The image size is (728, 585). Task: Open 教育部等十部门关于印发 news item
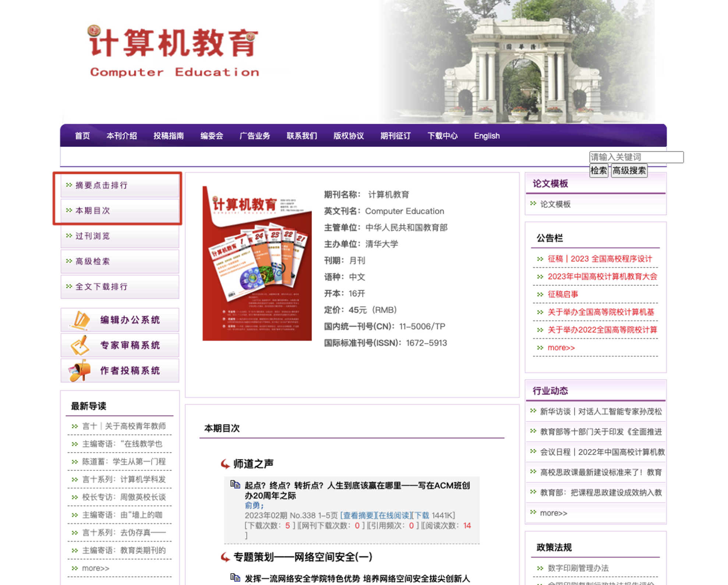tap(601, 432)
